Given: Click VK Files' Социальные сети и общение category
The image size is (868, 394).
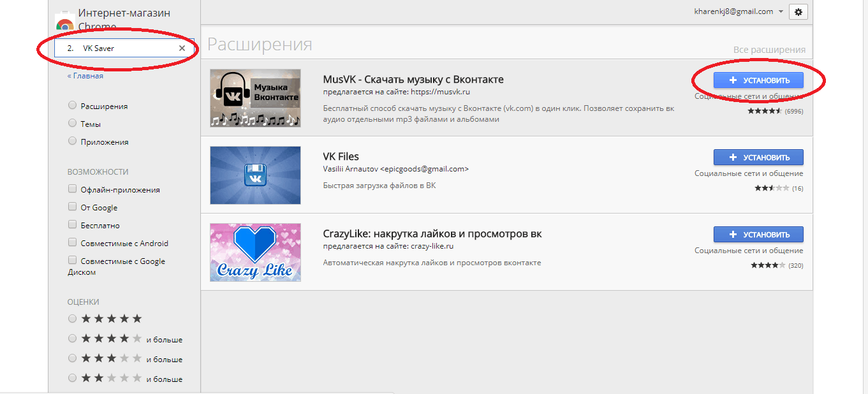Looking at the screenshot, I should point(749,173).
